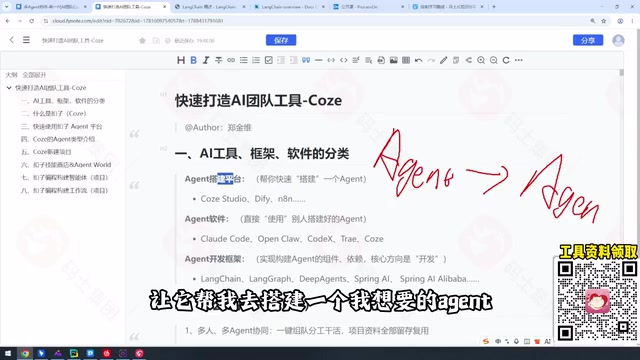Insert a hyperlink via the link icon
Screen dimensions: 640x360
point(231,60)
